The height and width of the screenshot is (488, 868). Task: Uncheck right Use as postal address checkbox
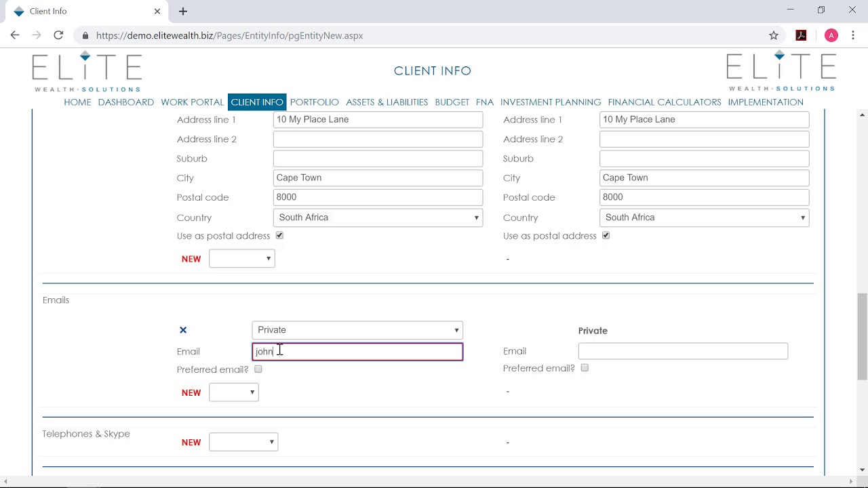coord(606,235)
